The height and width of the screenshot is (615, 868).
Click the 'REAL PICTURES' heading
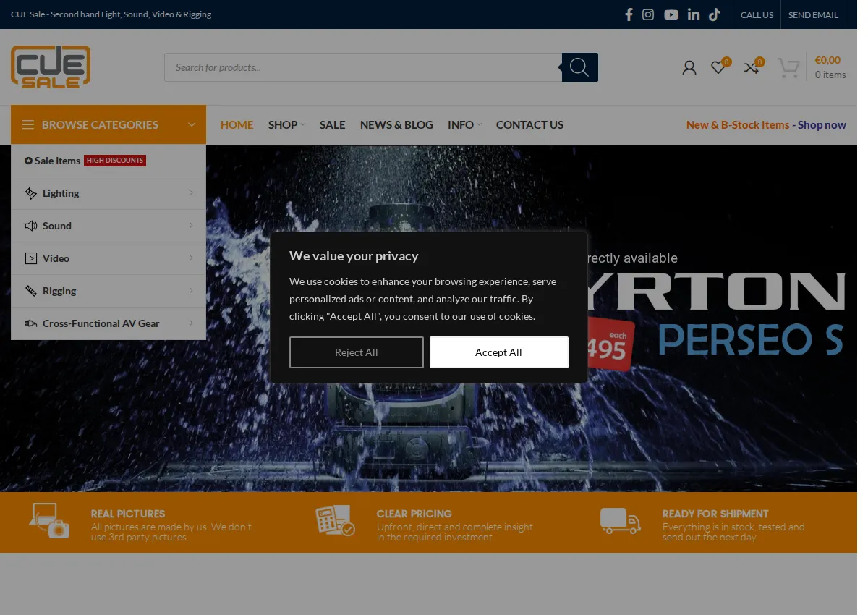pyautogui.click(x=128, y=514)
